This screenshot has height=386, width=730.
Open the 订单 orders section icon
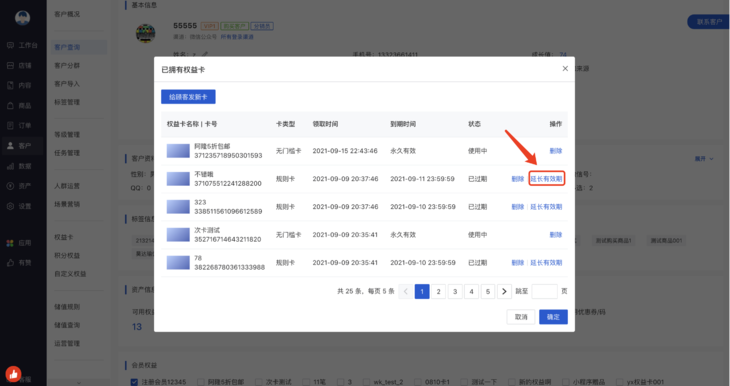pyautogui.click(x=10, y=125)
